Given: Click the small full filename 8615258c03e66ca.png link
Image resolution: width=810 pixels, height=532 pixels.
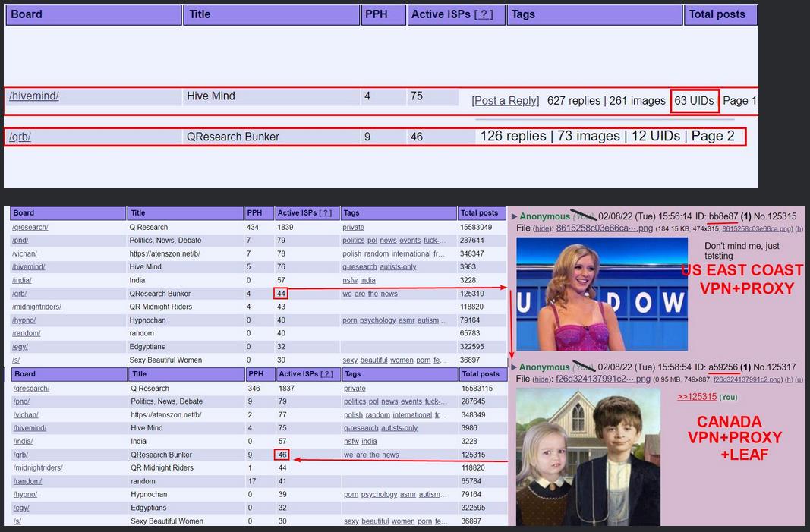Looking at the screenshot, I should pyautogui.click(x=757, y=228).
